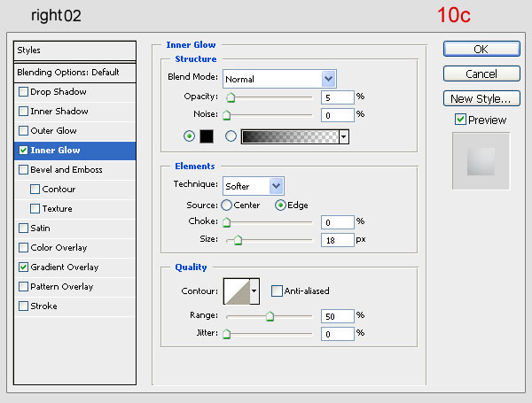The height and width of the screenshot is (403, 532).
Task: Expand the Technique dropdown
Action: coord(254,185)
